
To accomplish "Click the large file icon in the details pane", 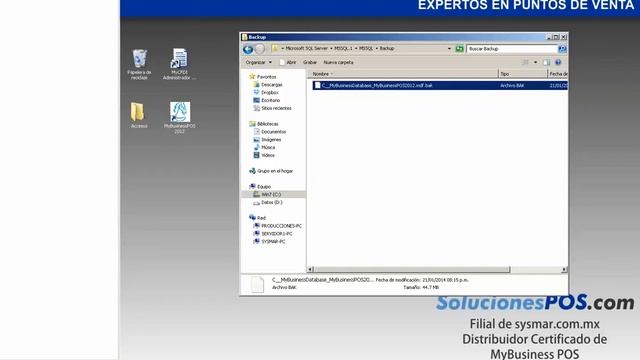I will pyautogui.click(x=257, y=284).
